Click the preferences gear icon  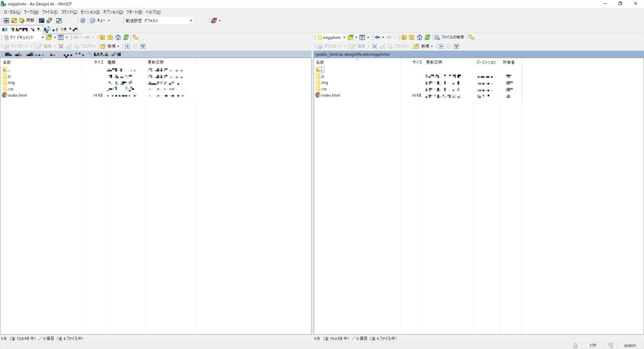83,21
